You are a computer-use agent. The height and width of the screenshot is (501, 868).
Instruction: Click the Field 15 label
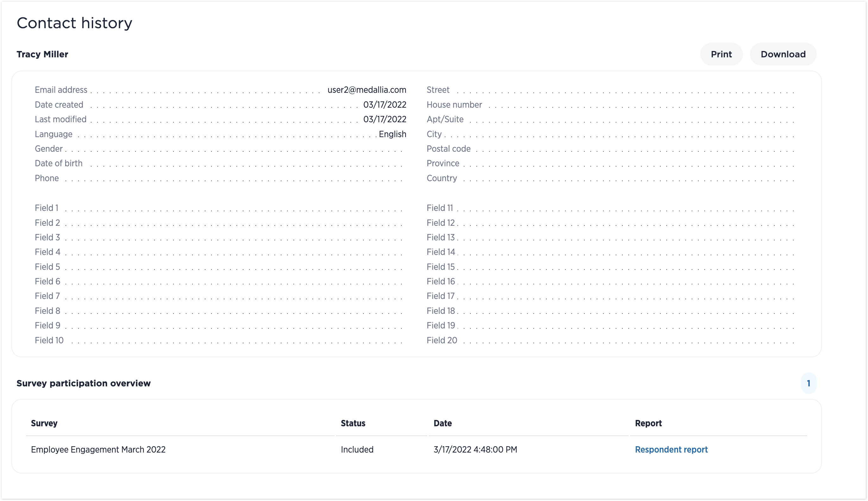point(441,267)
